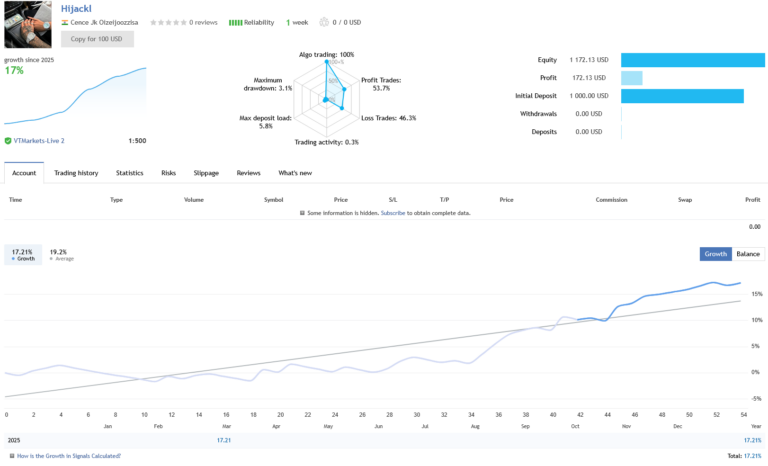Image resolution: width=768 pixels, height=466 pixels.
Task: Open the VTMarkets-Live 2 broker link
Action: pos(39,141)
